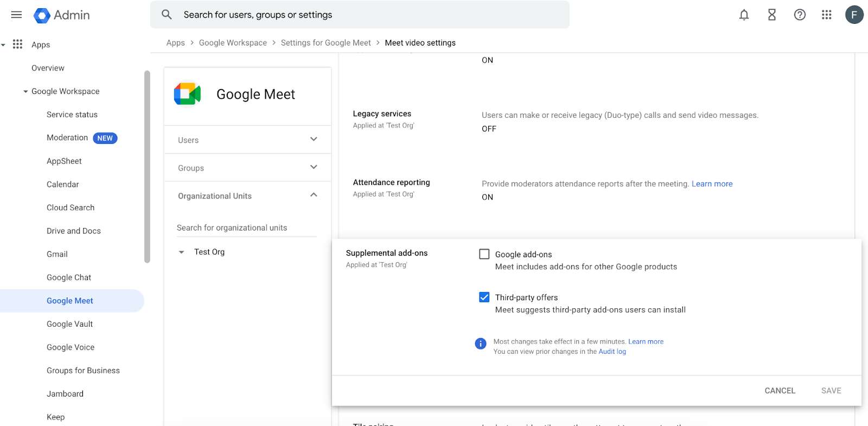Focus the organizational units search field
This screenshot has width=868, height=426.
click(x=246, y=228)
